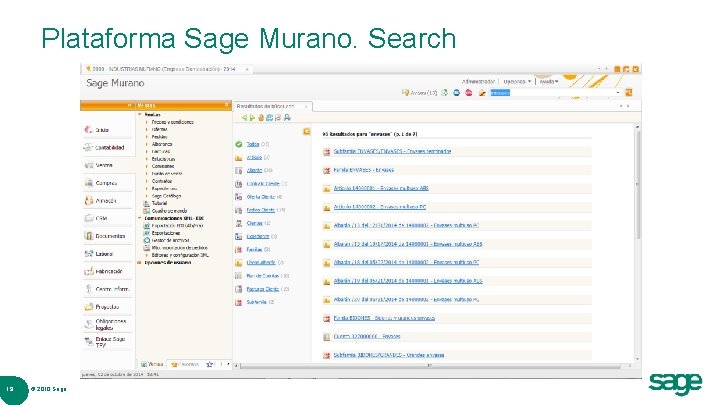The width and height of the screenshot is (720, 405).
Task: Click horizontal scrollbar below results
Action: tap(430, 366)
